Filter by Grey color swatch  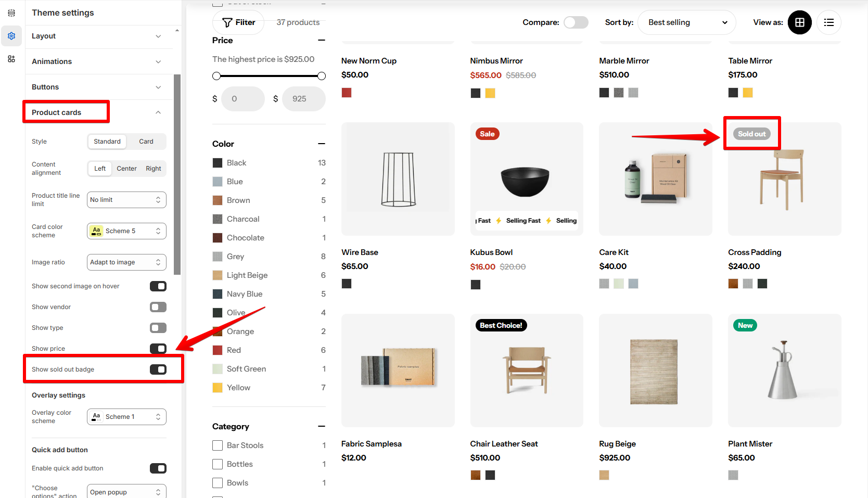coord(218,257)
